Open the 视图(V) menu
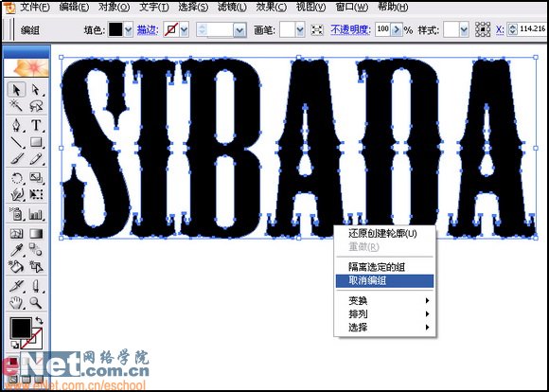This screenshot has width=549, height=392. point(310,7)
